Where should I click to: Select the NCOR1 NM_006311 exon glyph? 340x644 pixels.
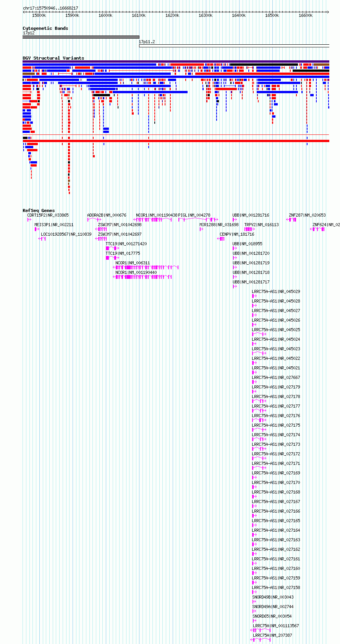pos(146,267)
